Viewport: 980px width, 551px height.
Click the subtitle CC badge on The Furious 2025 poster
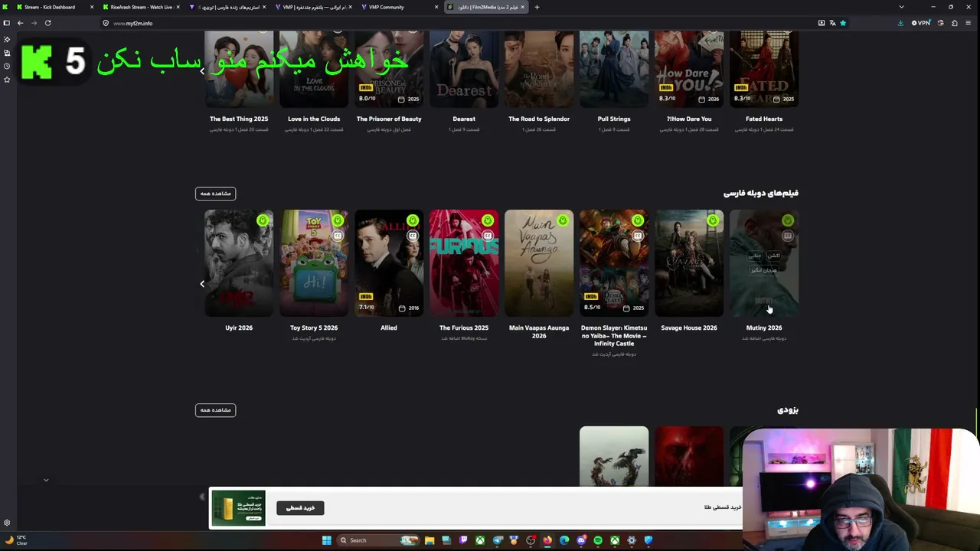coord(488,236)
